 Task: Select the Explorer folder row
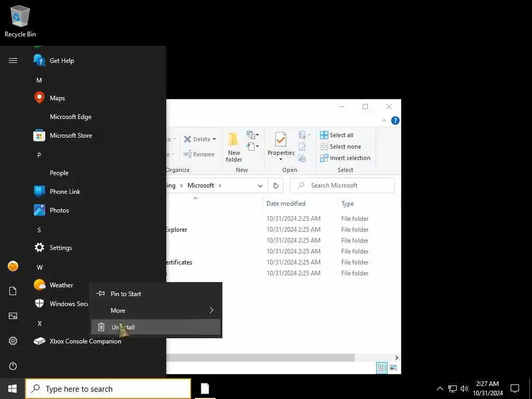click(x=283, y=230)
